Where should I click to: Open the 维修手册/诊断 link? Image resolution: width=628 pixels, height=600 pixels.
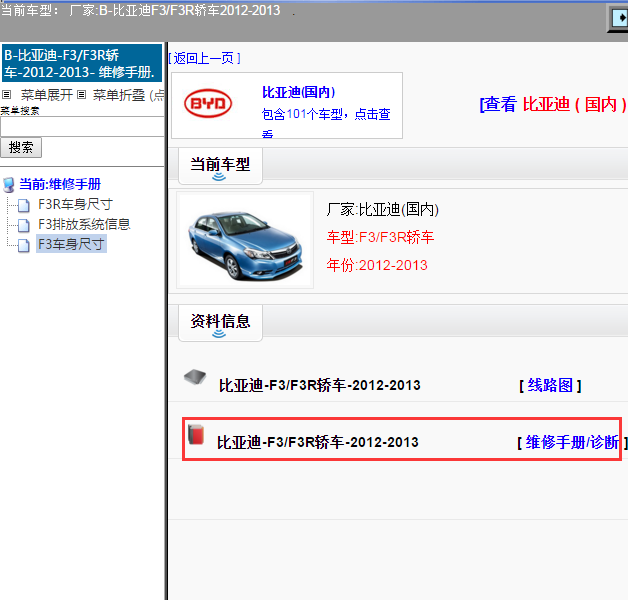click(572, 442)
